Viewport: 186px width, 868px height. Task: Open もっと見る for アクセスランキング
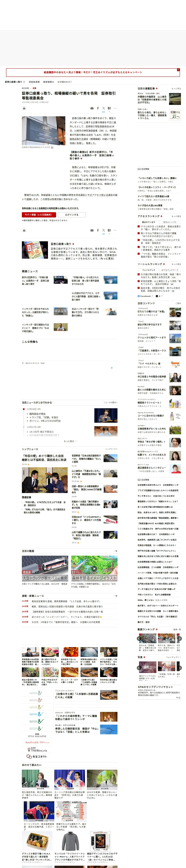pos(176,216)
